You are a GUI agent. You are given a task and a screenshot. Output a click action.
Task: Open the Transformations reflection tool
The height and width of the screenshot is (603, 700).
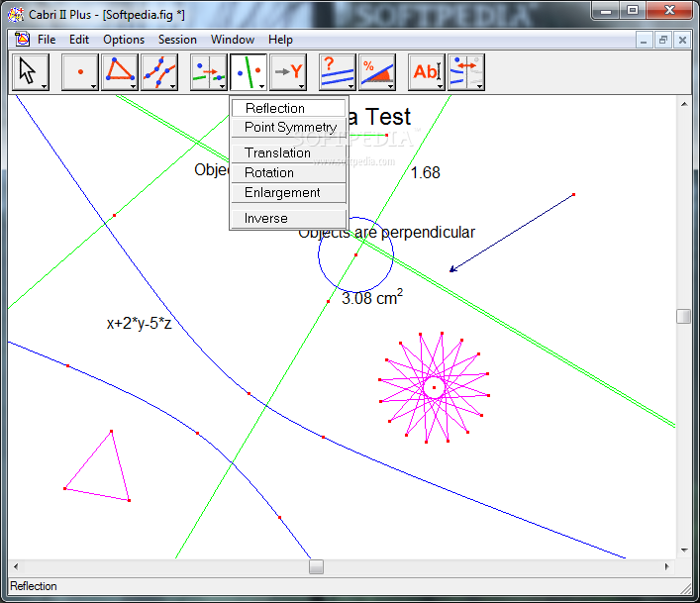click(249, 71)
